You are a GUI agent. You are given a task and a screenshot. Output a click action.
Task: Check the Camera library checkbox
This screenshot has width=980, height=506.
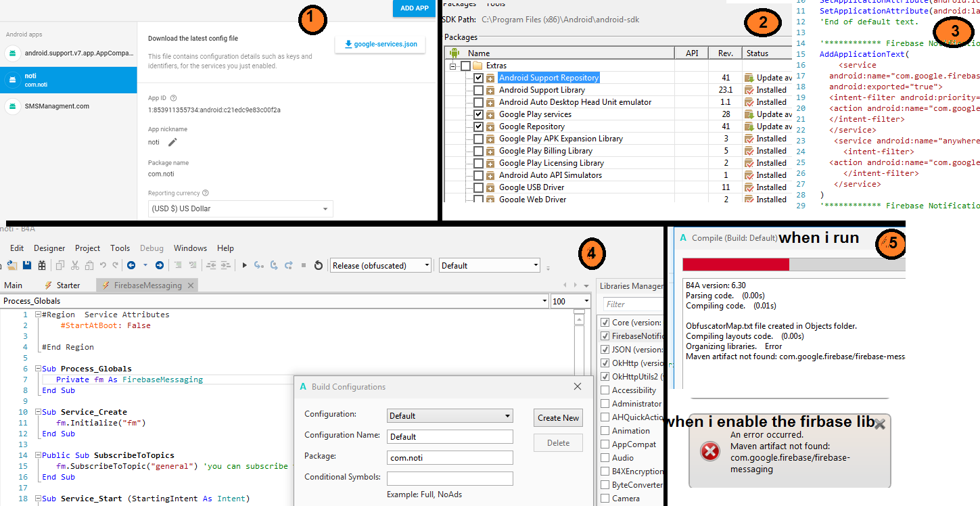pyautogui.click(x=605, y=499)
